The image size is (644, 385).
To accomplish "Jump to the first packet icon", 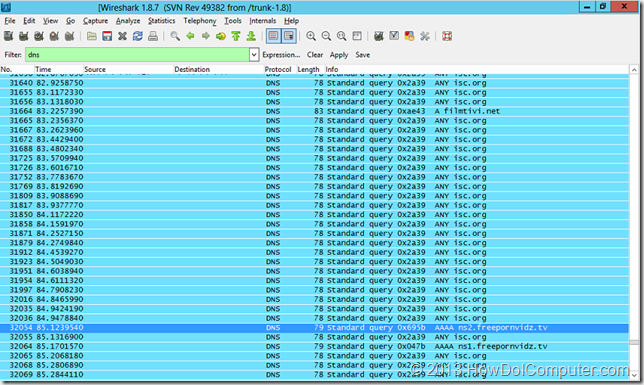I will 236,36.
